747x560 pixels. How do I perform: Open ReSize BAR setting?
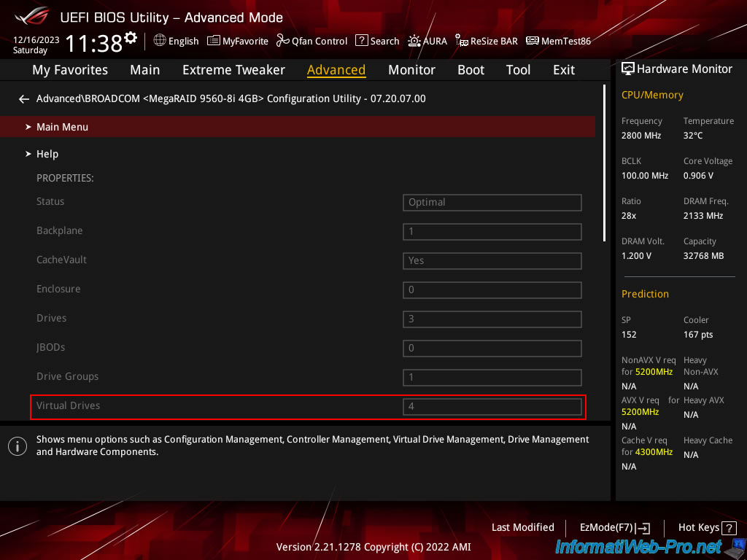(487, 41)
